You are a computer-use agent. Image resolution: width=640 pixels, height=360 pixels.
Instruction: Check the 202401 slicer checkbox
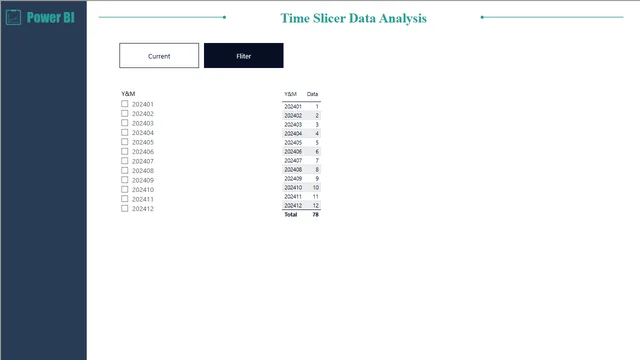pos(124,104)
